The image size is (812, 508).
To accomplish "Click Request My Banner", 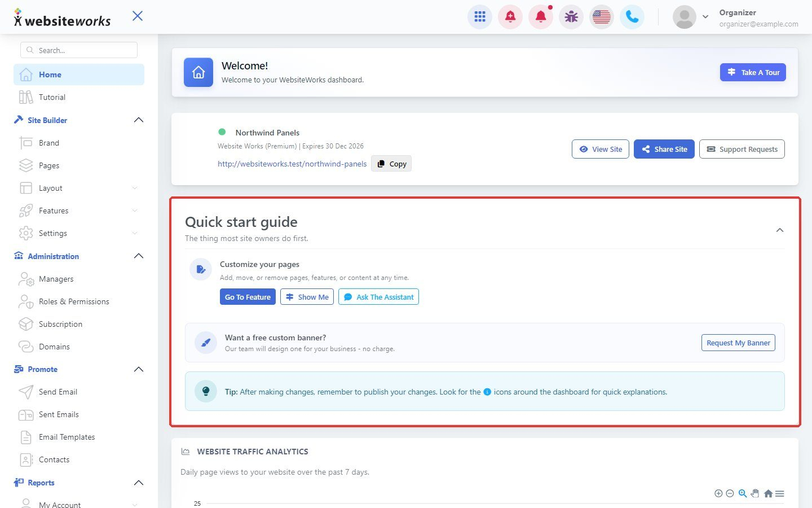I will tap(738, 343).
